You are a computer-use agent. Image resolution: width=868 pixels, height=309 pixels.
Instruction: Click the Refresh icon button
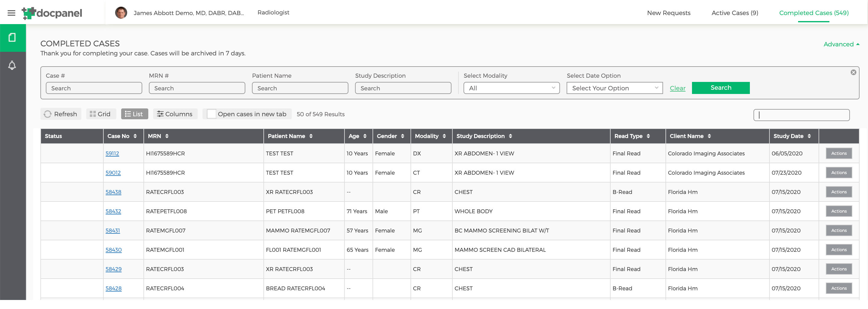61,114
